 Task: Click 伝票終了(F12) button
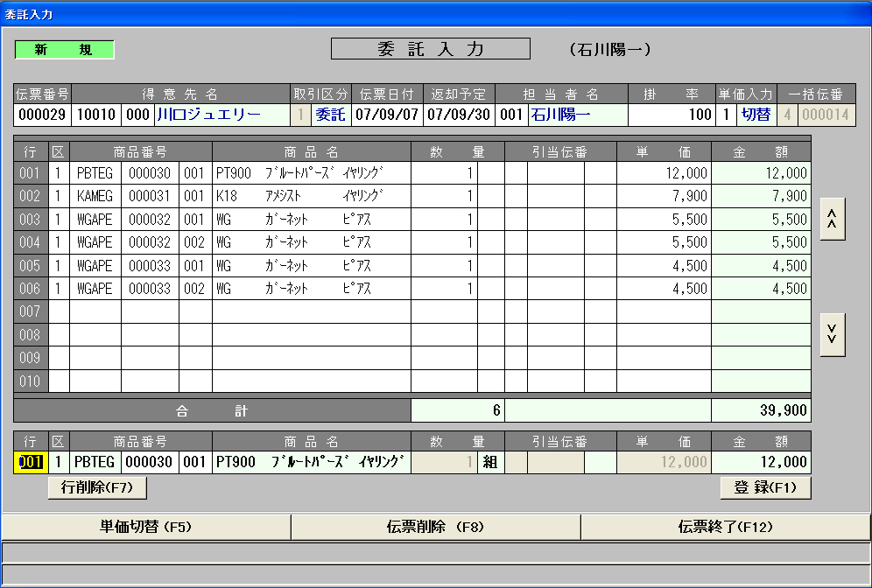[725, 526]
